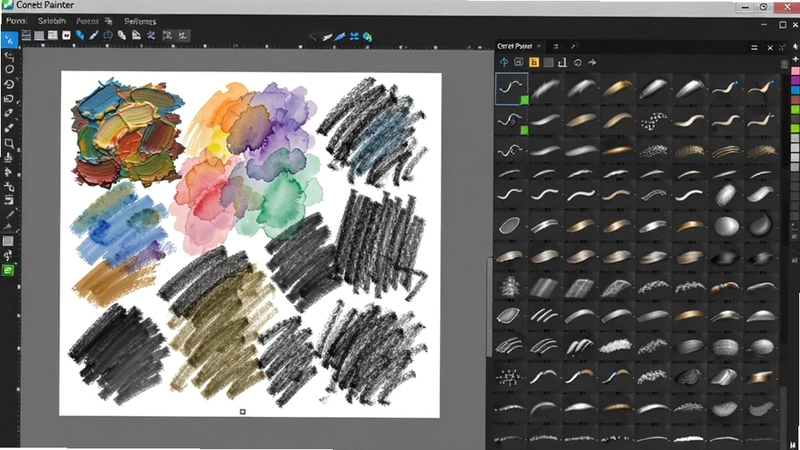
Task: Select the connected dots node brush thumbnail
Action: [x=508, y=378]
